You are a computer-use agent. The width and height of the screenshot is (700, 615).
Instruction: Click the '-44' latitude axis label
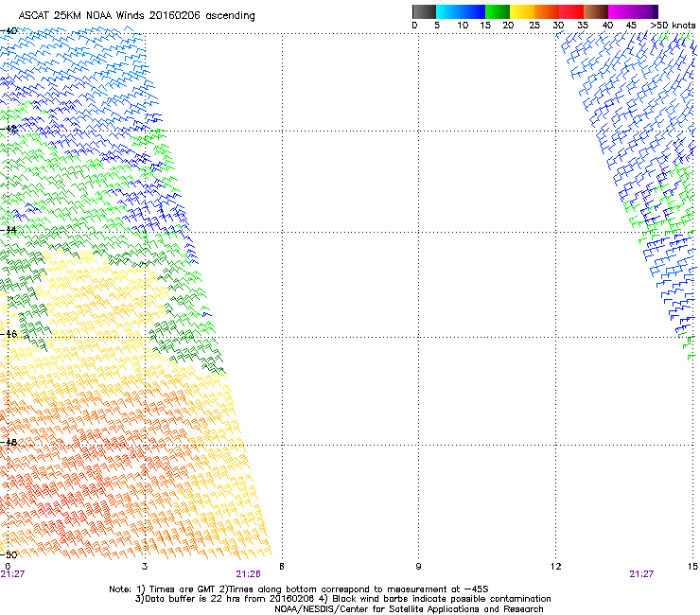point(9,230)
